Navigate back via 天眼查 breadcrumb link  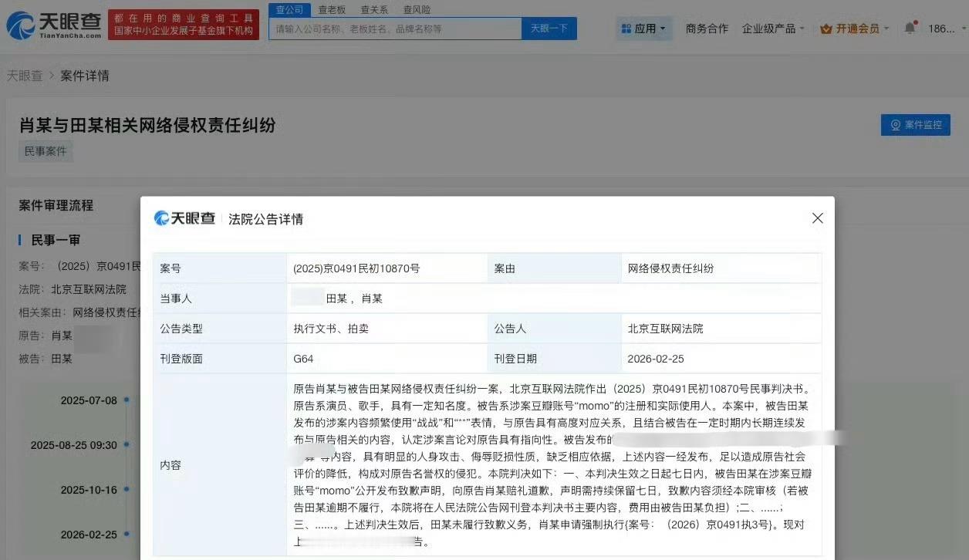click(x=25, y=76)
